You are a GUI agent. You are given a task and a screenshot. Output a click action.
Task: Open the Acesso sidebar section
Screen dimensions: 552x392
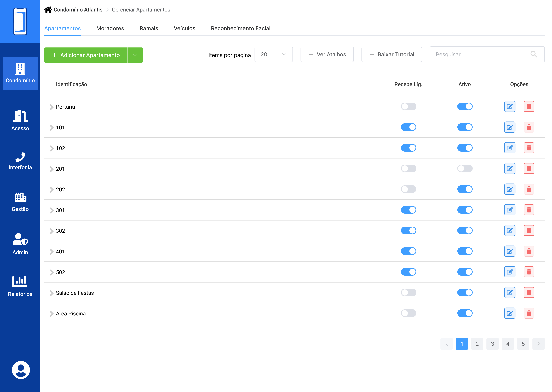point(20,120)
